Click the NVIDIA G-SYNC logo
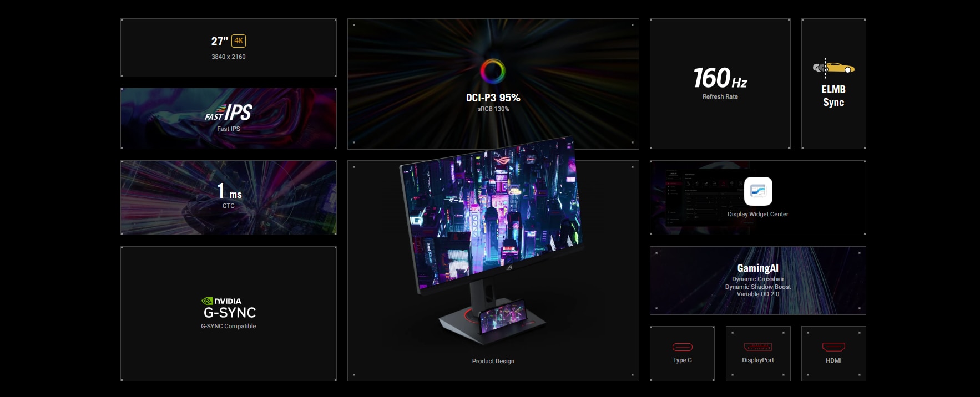 pyautogui.click(x=229, y=308)
